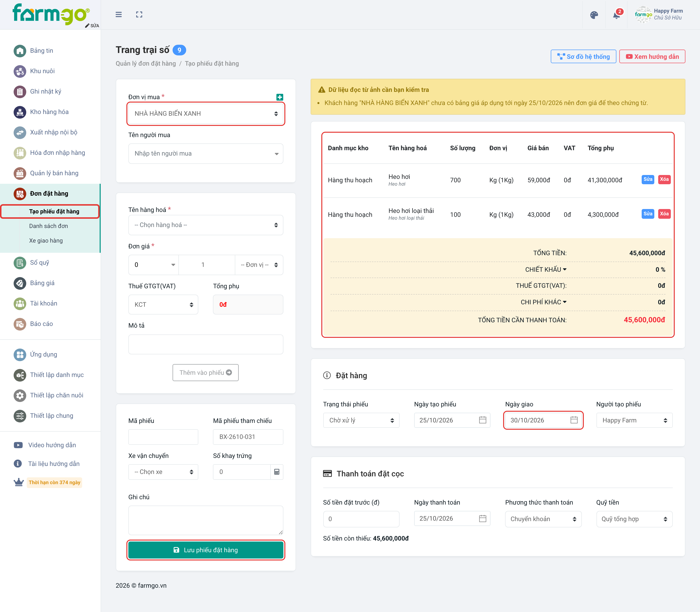Click the Mã phiếu tham chiếu field

(248, 437)
